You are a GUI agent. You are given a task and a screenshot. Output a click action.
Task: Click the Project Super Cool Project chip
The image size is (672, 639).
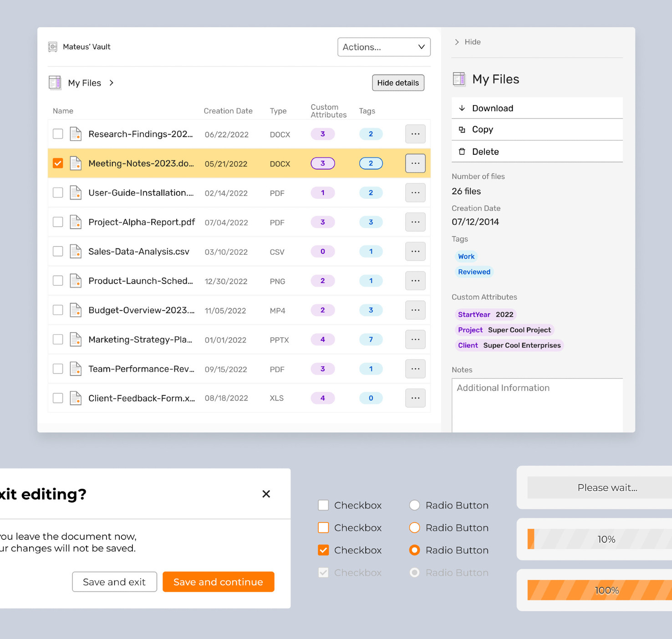pyautogui.click(x=504, y=330)
